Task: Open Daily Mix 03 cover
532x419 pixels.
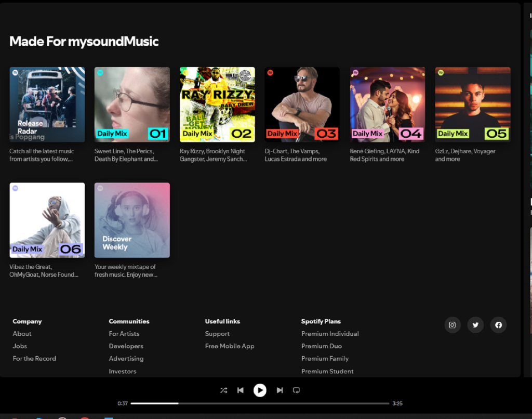Action: [302, 104]
